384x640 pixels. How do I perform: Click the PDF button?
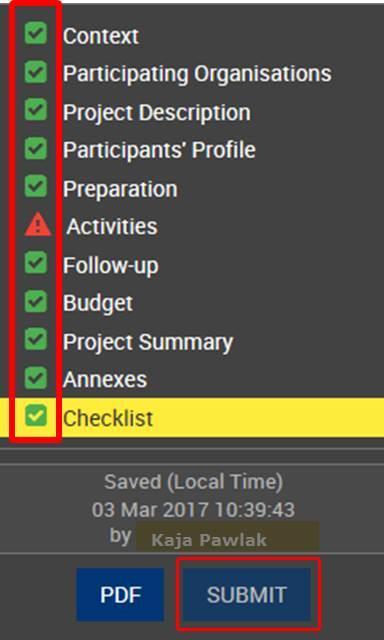(x=120, y=595)
